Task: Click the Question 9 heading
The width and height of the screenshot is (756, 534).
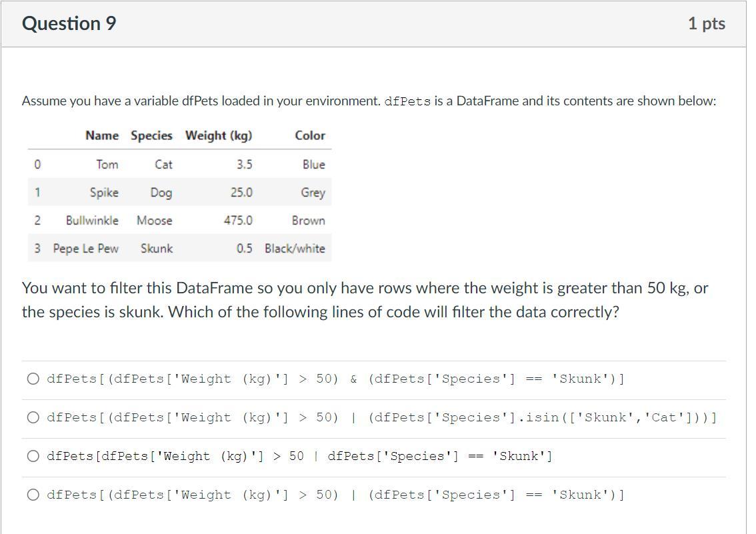Action: coord(69,23)
